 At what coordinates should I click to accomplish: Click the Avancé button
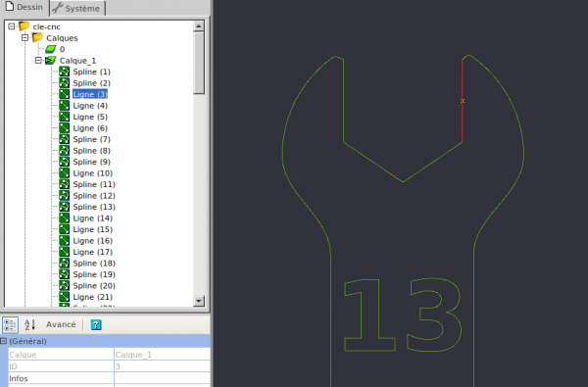[61, 324]
